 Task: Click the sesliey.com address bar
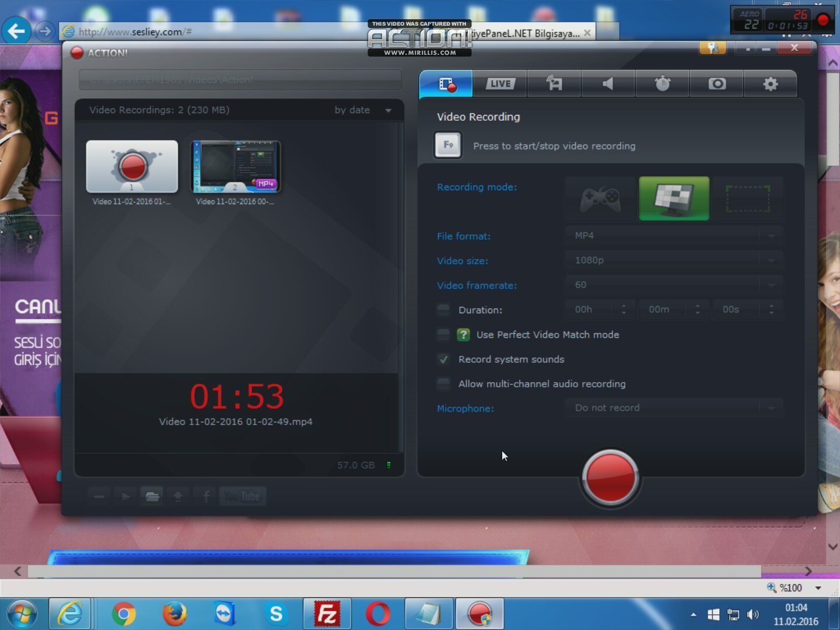(x=213, y=32)
